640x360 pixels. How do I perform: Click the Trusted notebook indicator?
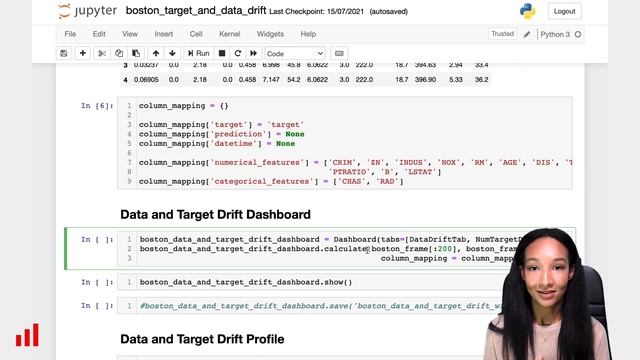502,34
